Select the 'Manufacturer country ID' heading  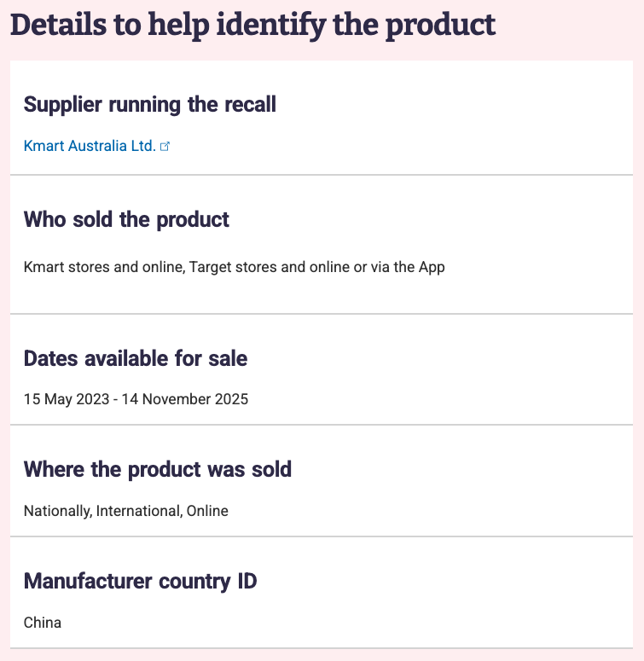[x=141, y=582]
